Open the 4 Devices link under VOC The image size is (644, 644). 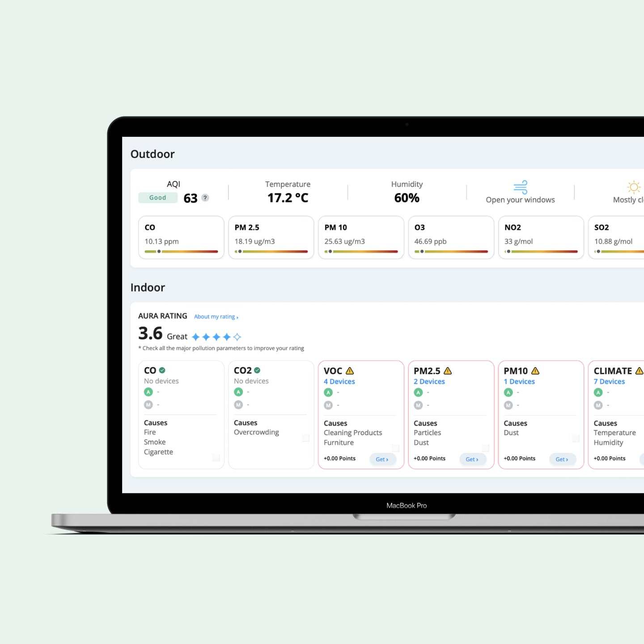click(339, 381)
